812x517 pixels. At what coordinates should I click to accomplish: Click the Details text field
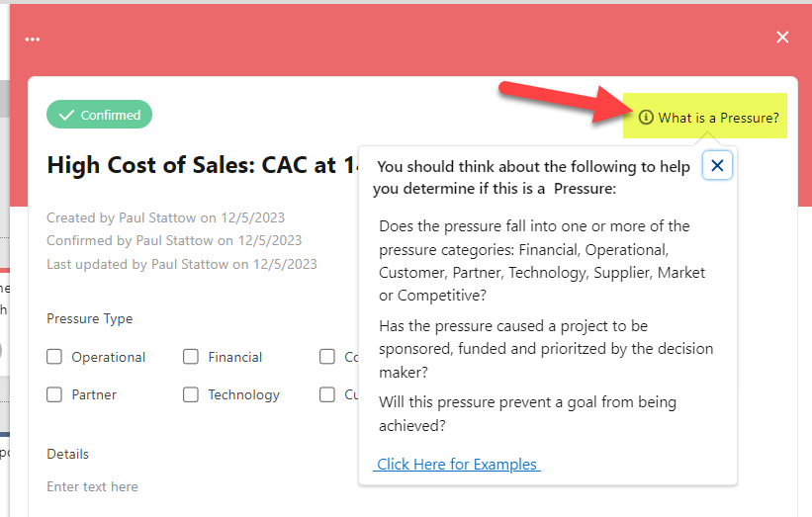click(197, 486)
